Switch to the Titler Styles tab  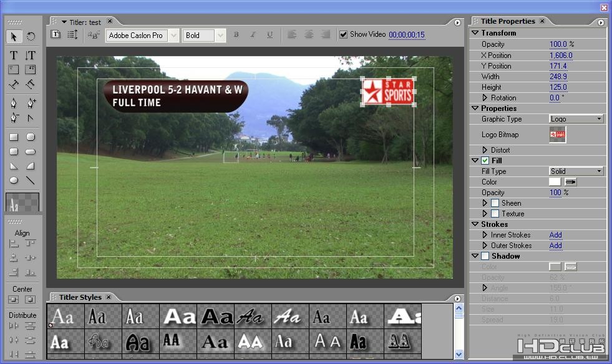(x=80, y=297)
